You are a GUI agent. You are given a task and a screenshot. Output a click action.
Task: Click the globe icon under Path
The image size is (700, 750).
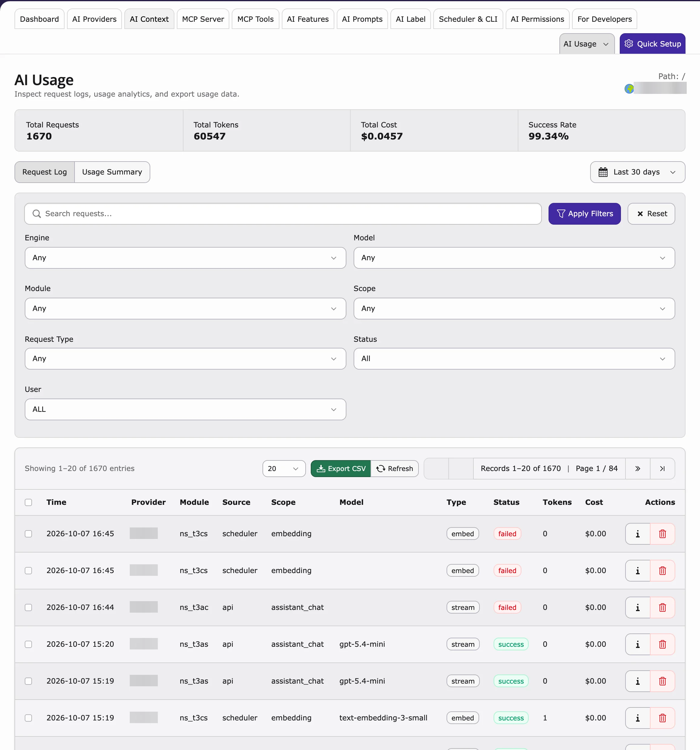tap(629, 89)
